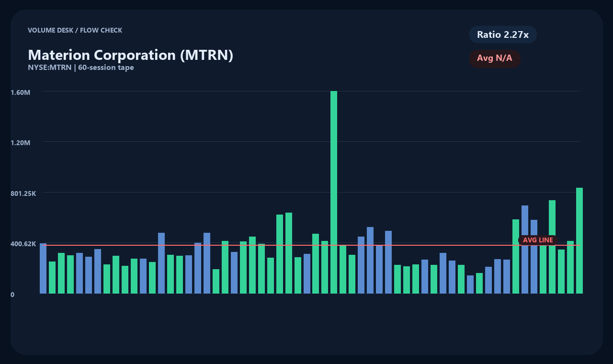Click the VOLUME DESK / FLOW CHECK header

click(x=75, y=30)
